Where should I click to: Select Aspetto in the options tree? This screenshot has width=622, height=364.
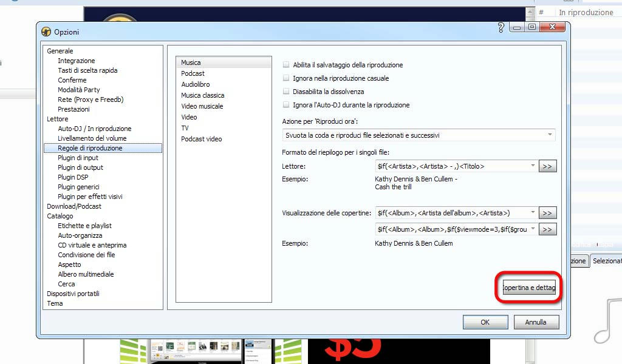click(69, 265)
